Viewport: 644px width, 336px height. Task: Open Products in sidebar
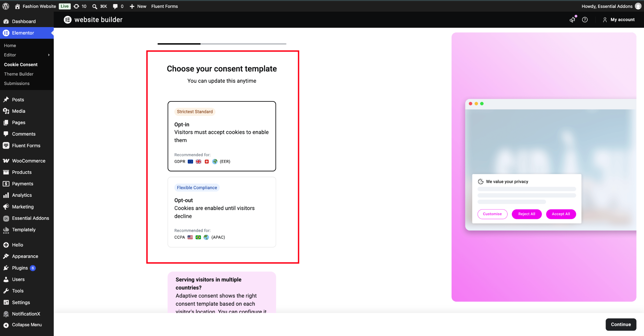point(27,172)
